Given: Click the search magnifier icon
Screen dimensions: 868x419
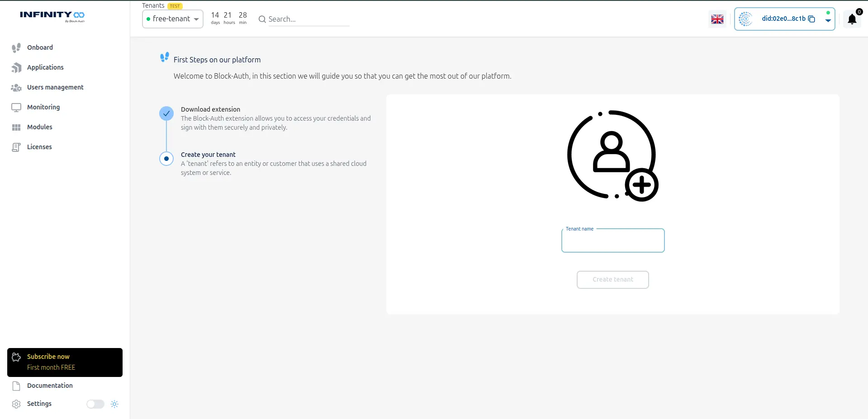Looking at the screenshot, I should (x=262, y=19).
